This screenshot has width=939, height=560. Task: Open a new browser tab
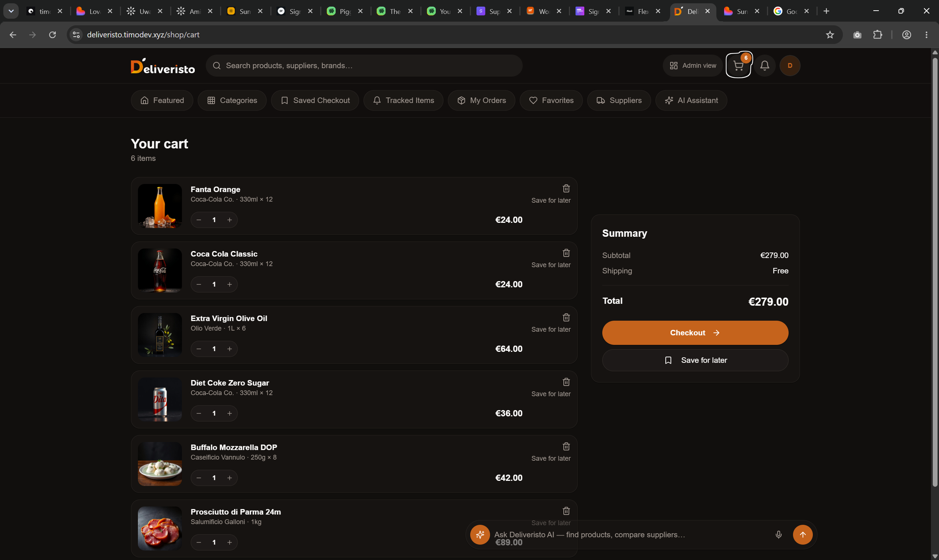(x=826, y=11)
